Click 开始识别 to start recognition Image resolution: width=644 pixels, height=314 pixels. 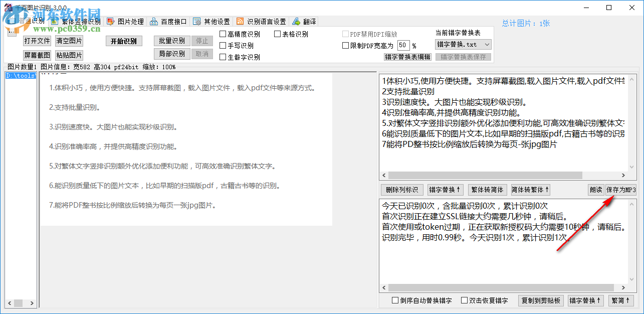tap(124, 41)
